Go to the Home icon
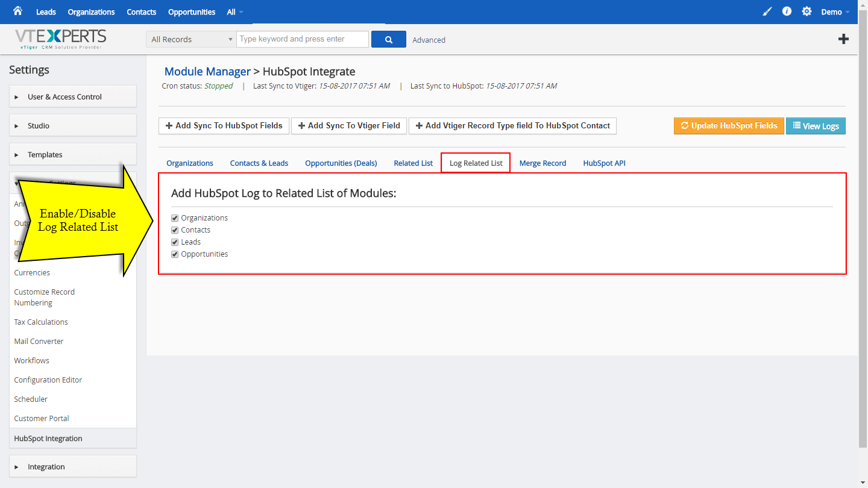This screenshot has width=868, height=488. click(x=17, y=11)
